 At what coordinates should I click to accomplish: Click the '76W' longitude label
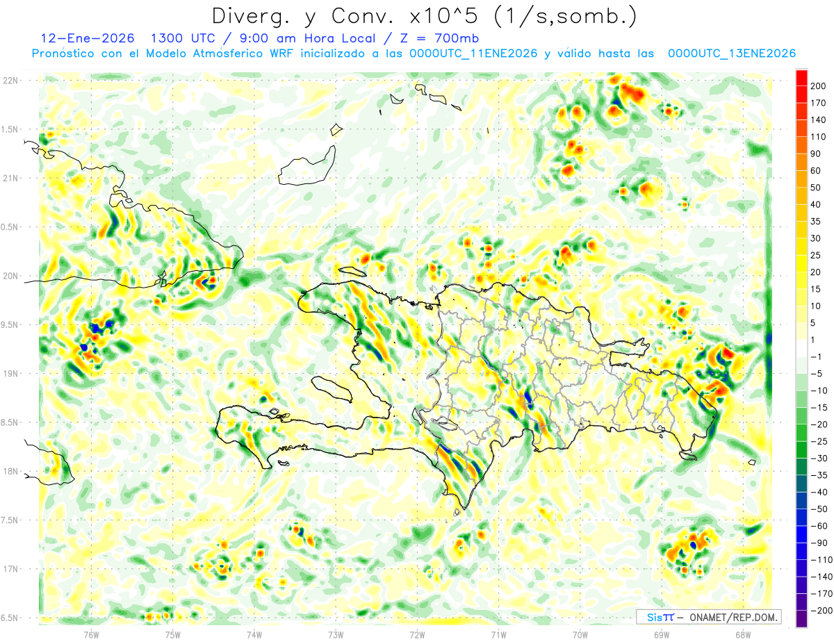point(91,634)
